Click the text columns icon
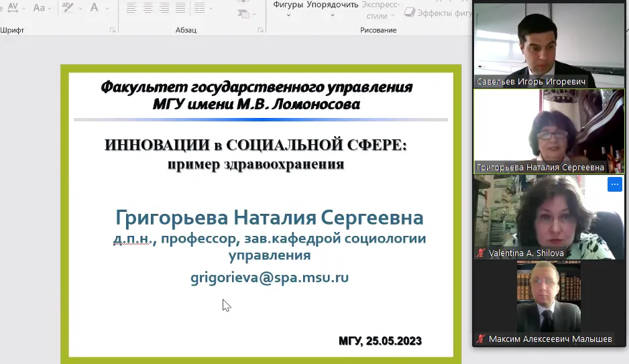 click(200, 7)
